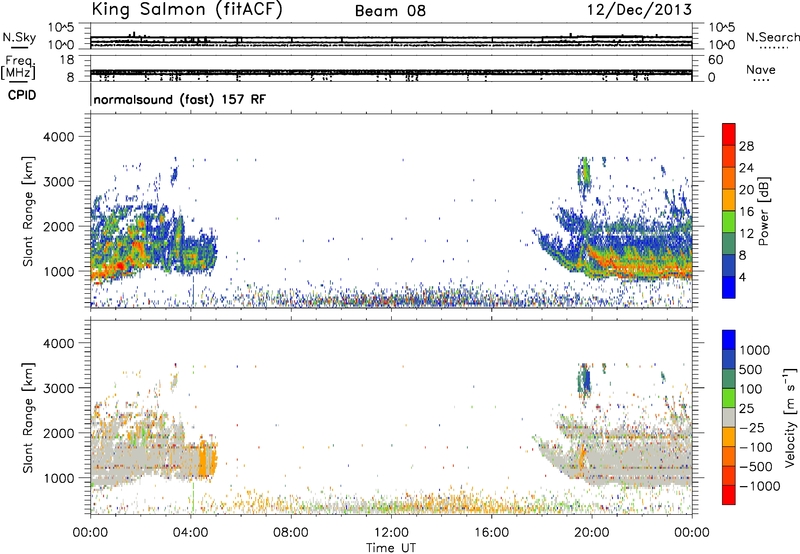
Task: Click the '08:00' time axis tick label
Action: pos(291,533)
